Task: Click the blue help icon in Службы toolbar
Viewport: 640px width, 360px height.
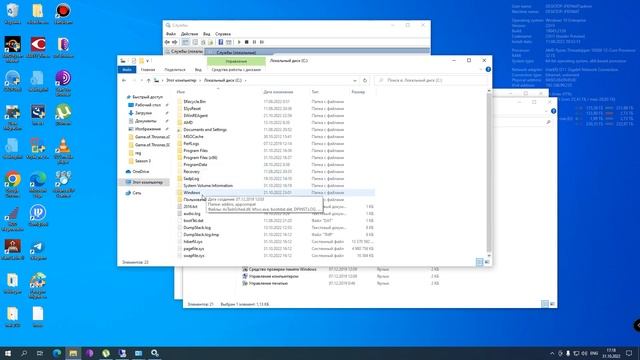Action: click(x=220, y=42)
